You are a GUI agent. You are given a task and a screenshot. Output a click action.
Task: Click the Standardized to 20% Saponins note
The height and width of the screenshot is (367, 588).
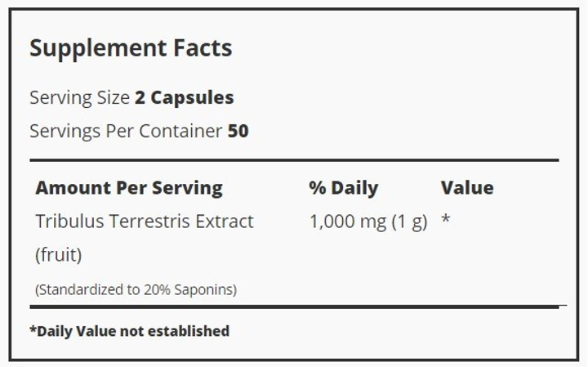(x=136, y=289)
